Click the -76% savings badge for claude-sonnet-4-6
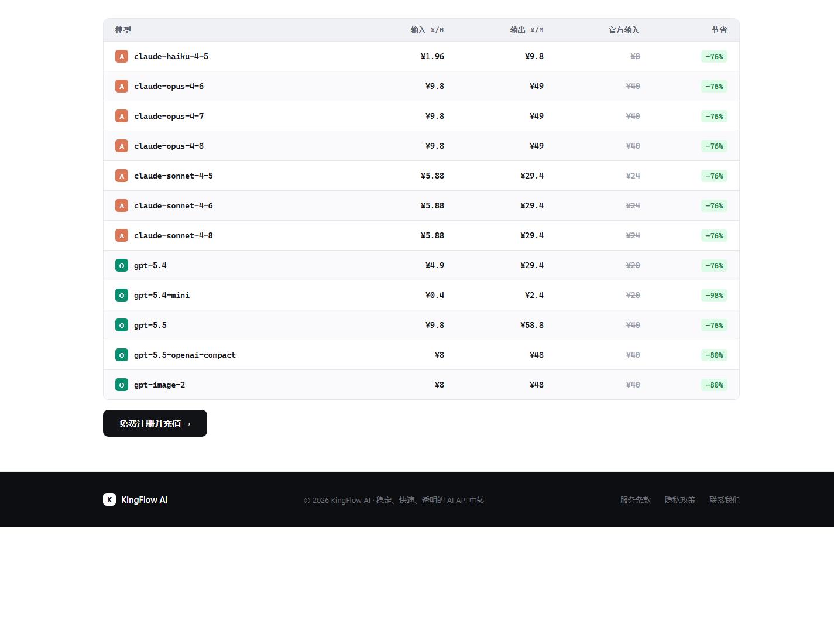This screenshot has width=834, height=644. tap(714, 205)
